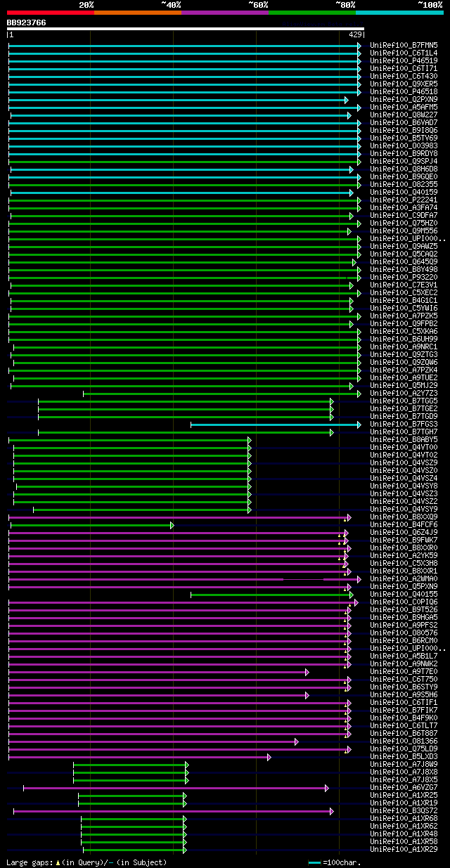450x868 pixels.
Task: Click the UniRef100_Q40159 entry
Action: (404, 192)
